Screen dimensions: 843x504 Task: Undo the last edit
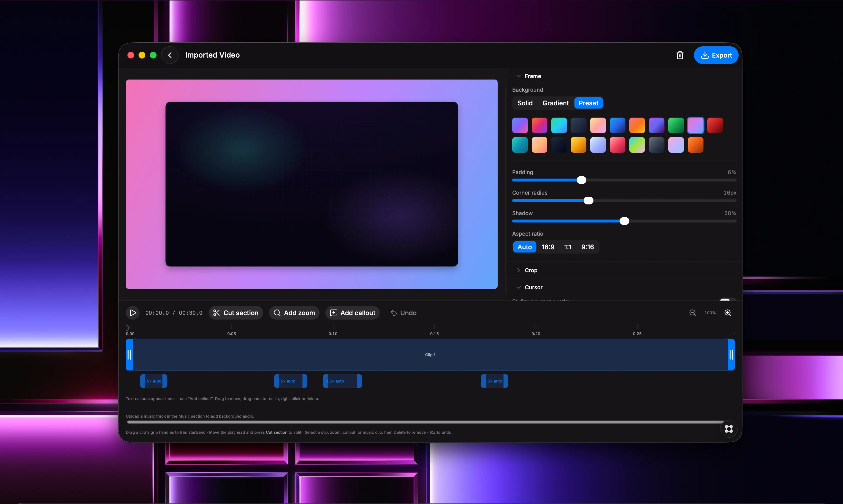coord(403,313)
